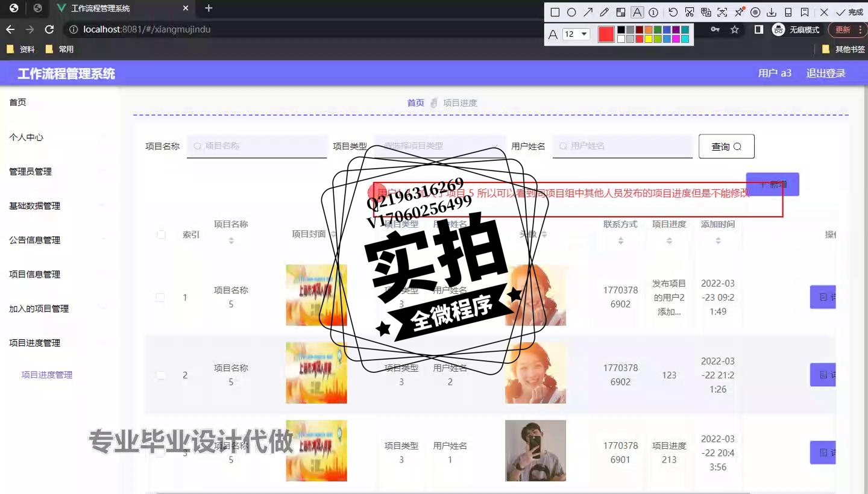Select the arrow annotation tool
Viewport: 868px width, 494px height.
point(588,12)
